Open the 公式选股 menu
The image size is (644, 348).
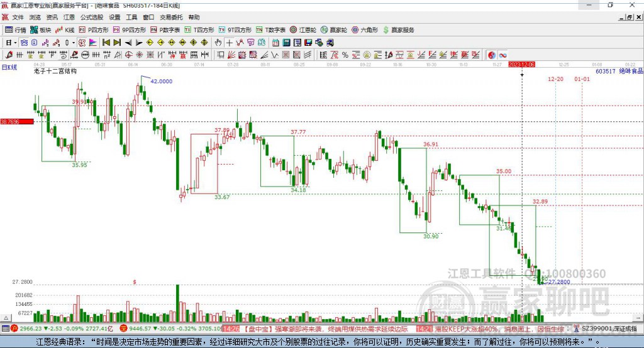click(92, 17)
